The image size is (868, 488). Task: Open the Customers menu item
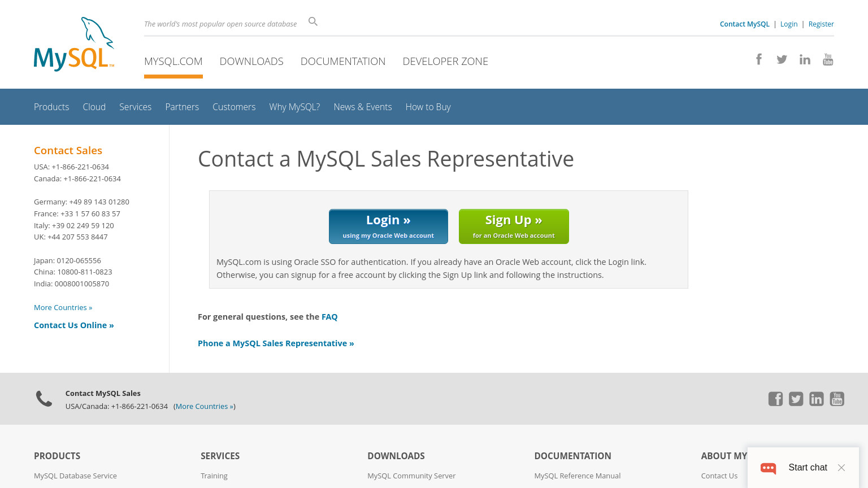tap(234, 107)
